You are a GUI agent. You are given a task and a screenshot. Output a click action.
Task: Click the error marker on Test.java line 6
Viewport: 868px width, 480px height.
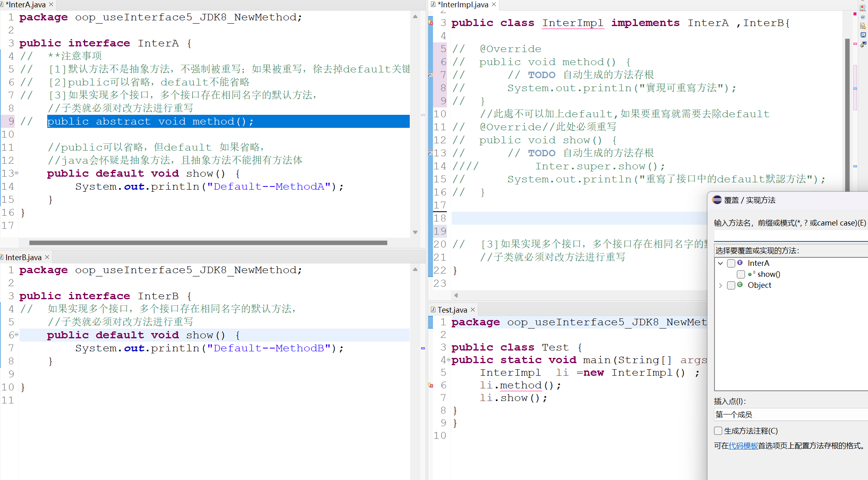click(431, 385)
